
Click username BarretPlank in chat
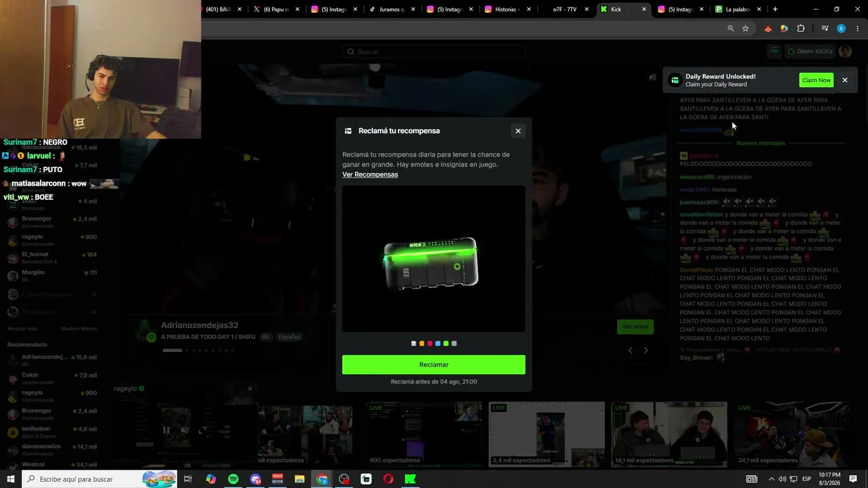pos(696,270)
